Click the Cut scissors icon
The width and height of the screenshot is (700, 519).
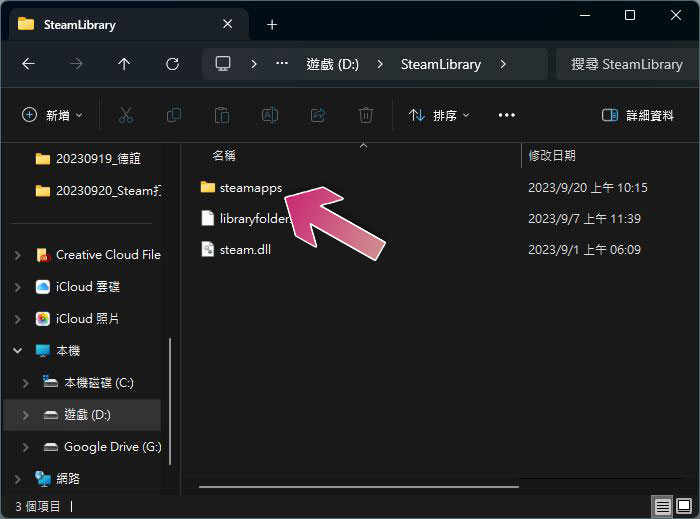(126, 115)
